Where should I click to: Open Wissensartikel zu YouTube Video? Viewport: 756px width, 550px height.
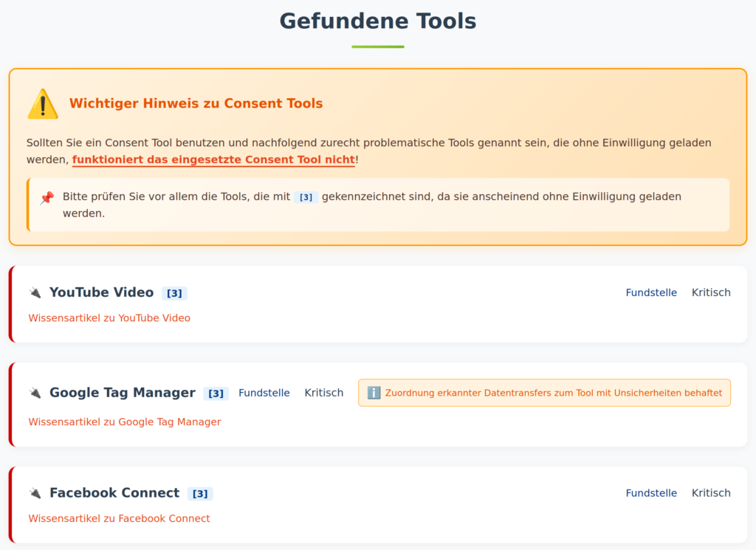tap(109, 318)
